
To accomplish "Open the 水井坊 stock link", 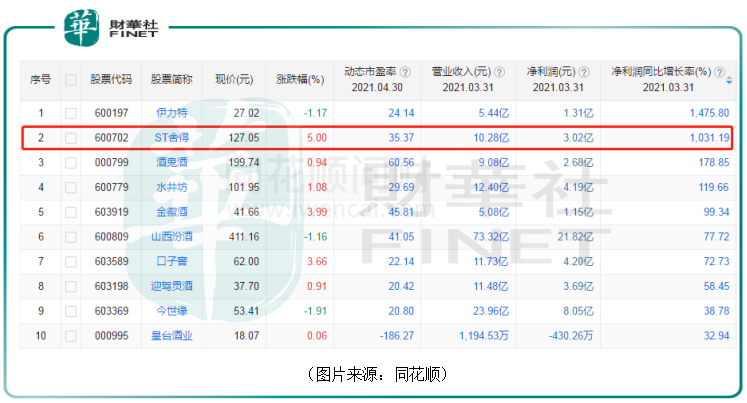I will coord(171,187).
